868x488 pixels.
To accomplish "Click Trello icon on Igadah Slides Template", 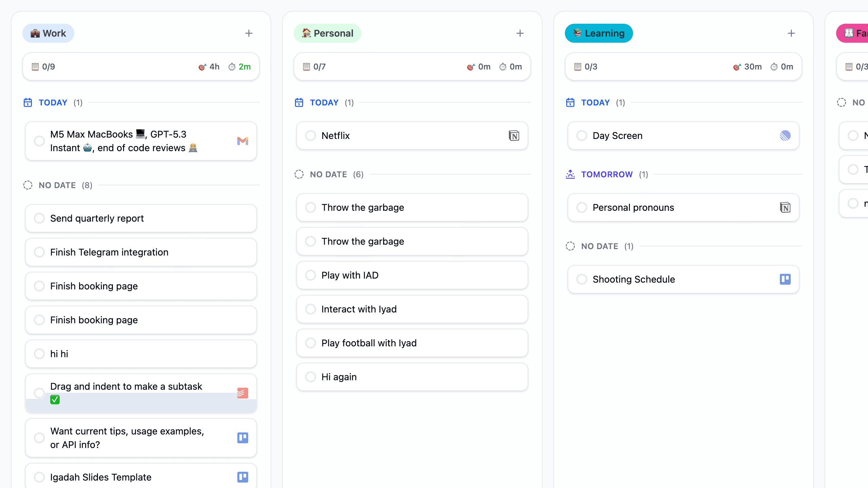I will (242, 477).
